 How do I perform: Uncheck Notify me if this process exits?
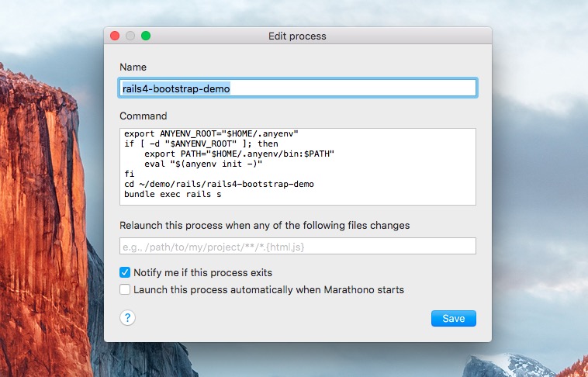[x=125, y=272]
